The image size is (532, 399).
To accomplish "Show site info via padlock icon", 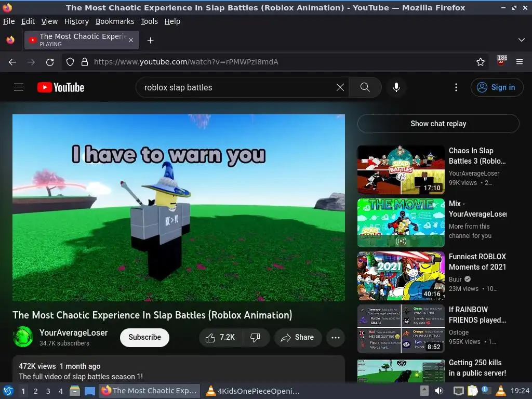I will click(85, 62).
